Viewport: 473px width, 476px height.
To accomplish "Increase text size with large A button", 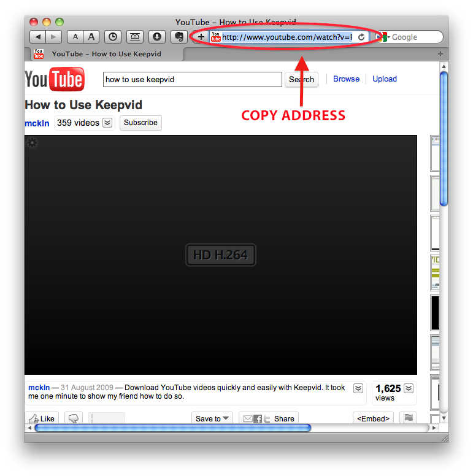I will (x=91, y=37).
